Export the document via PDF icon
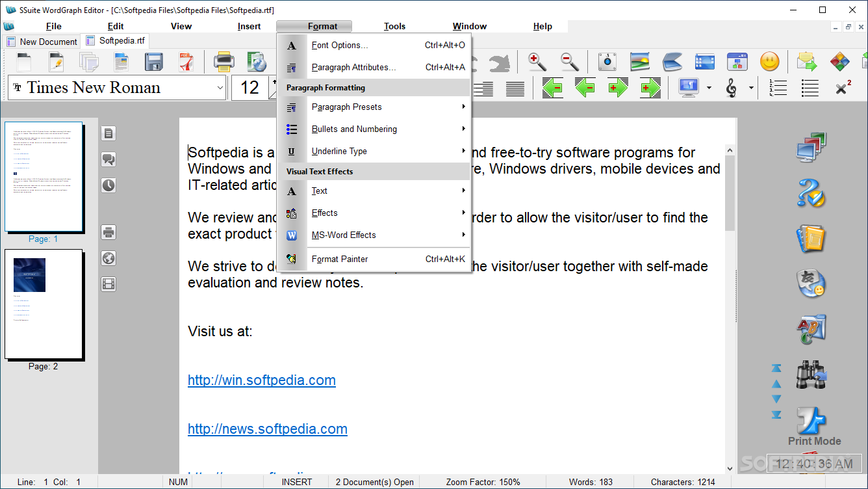868x489 pixels. point(186,62)
